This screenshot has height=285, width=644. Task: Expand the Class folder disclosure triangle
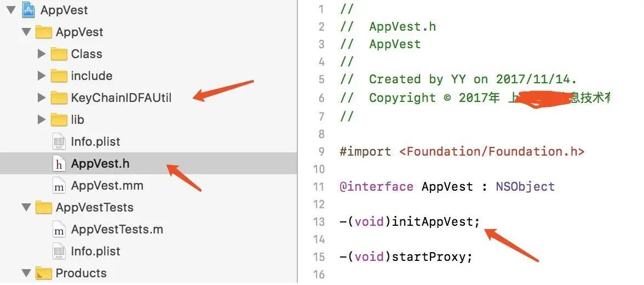[41, 54]
